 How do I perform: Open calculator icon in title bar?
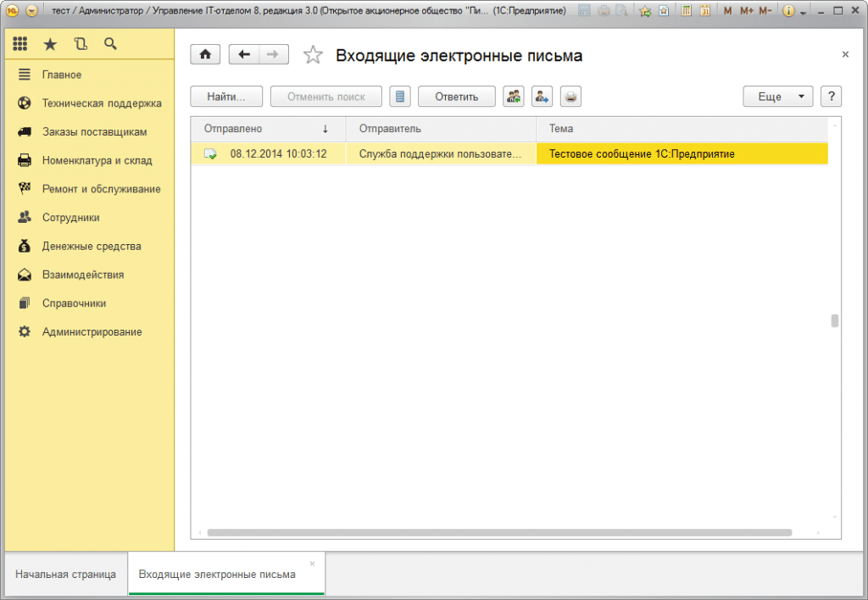coord(686,10)
